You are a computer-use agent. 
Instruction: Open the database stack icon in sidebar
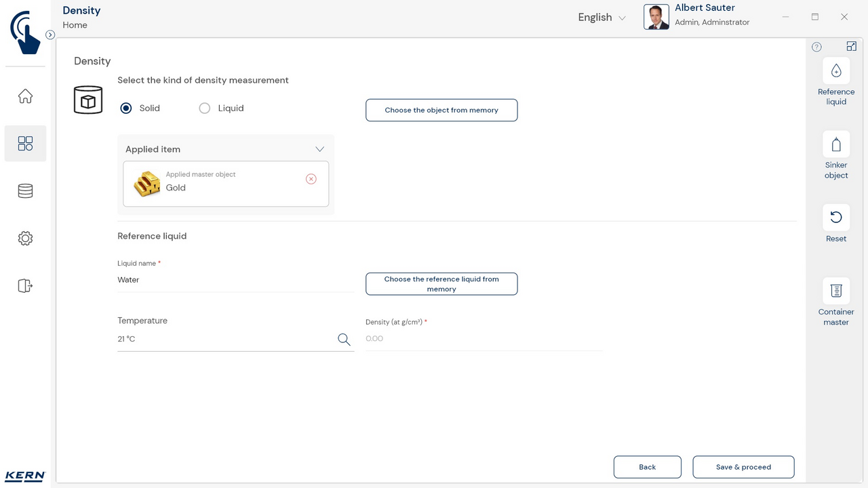point(25,191)
